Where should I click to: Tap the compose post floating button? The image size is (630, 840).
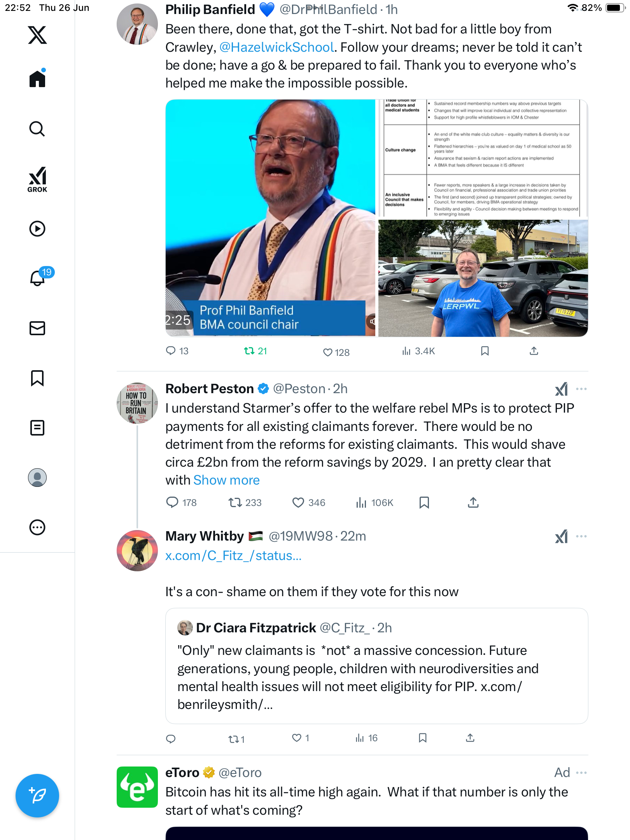37,795
